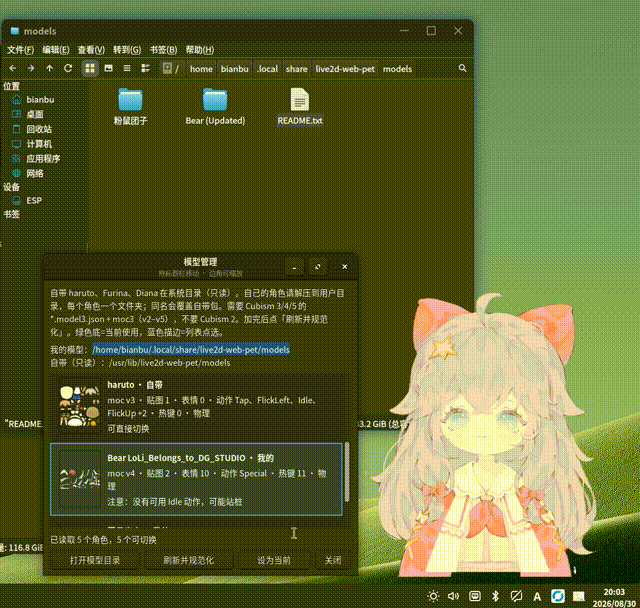Screen dimensions: 640x608
Task: Open 应用程序 in the sidebar
Action: click(x=43, y=159)
